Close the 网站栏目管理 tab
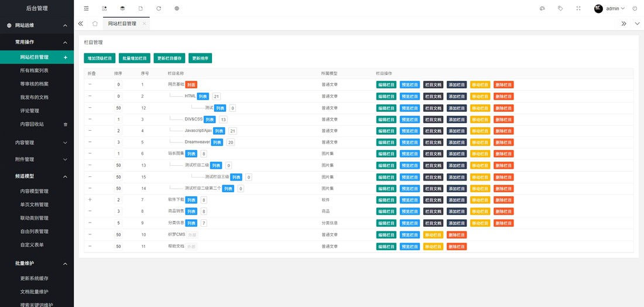644x307 pixels. click(x=144, y=23)
